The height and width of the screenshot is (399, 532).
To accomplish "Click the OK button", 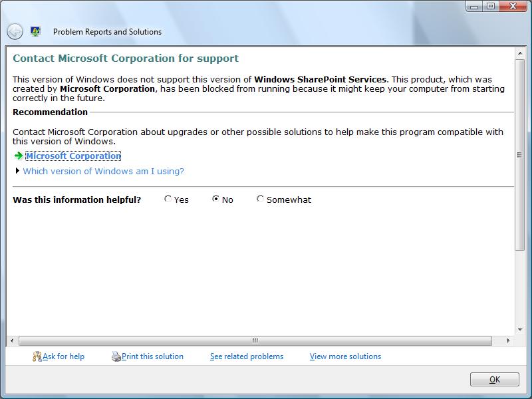I will (494, 378).
